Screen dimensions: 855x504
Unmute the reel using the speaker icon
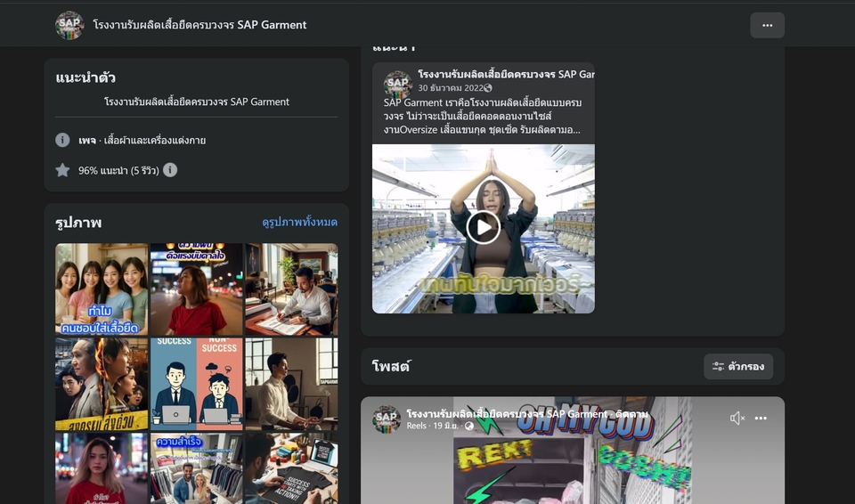tap(737, 419)
